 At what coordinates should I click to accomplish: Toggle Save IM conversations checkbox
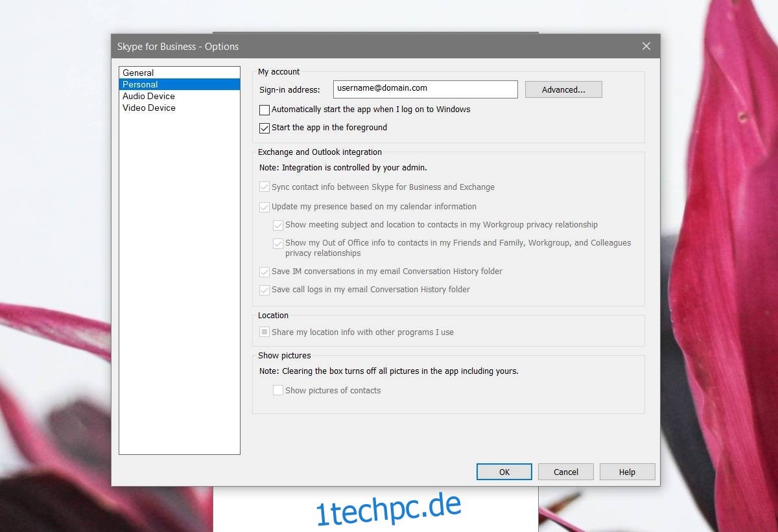point(265,272)
